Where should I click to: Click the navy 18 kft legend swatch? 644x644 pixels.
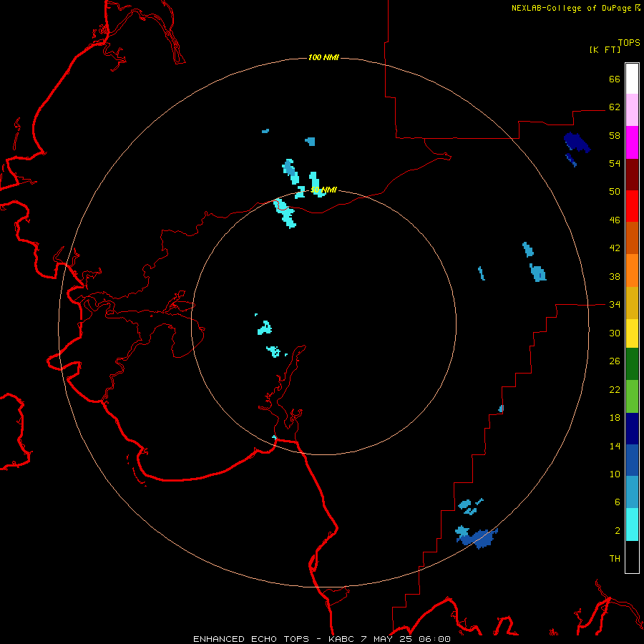[632, 429]
